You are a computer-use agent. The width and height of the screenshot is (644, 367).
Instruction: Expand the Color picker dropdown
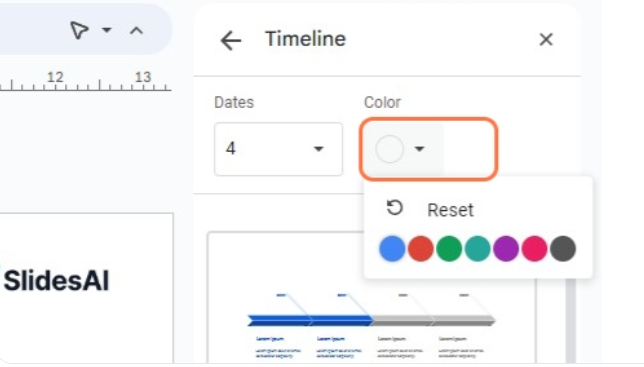tap(402, 149)
